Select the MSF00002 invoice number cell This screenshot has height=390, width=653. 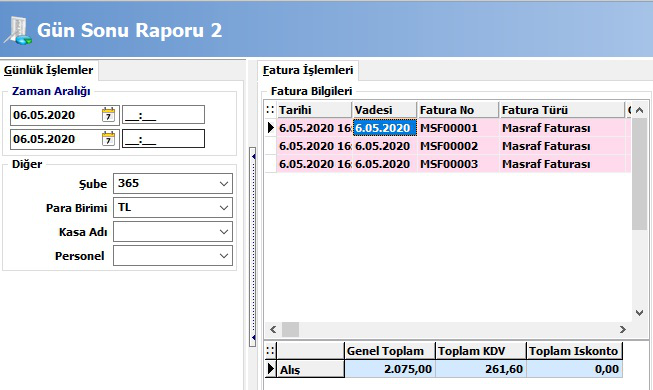click(x=458, y=146)
